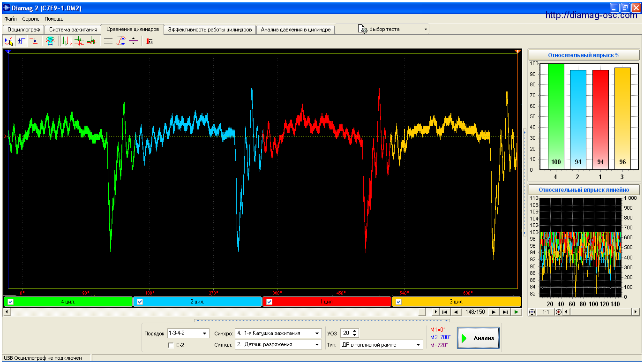Open the diamag-osc.com link

[x=592, y=15]
